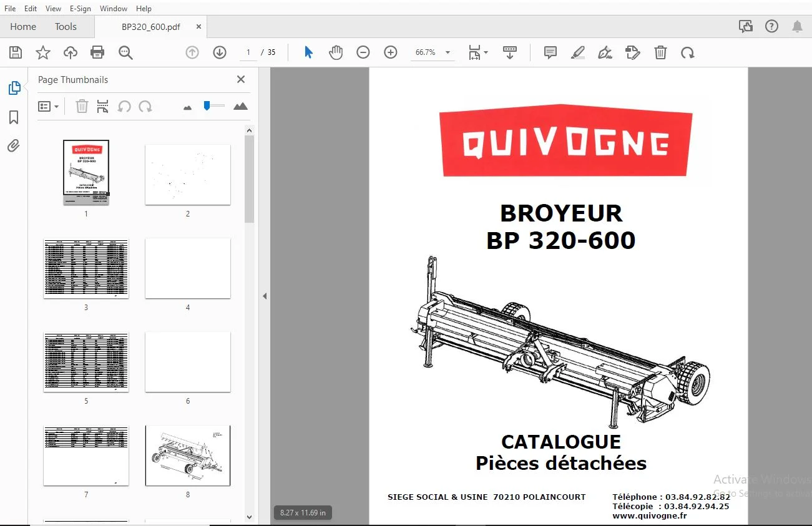Click the BP 320-600 title text
The image size is (812, 526).
(561, 240)
